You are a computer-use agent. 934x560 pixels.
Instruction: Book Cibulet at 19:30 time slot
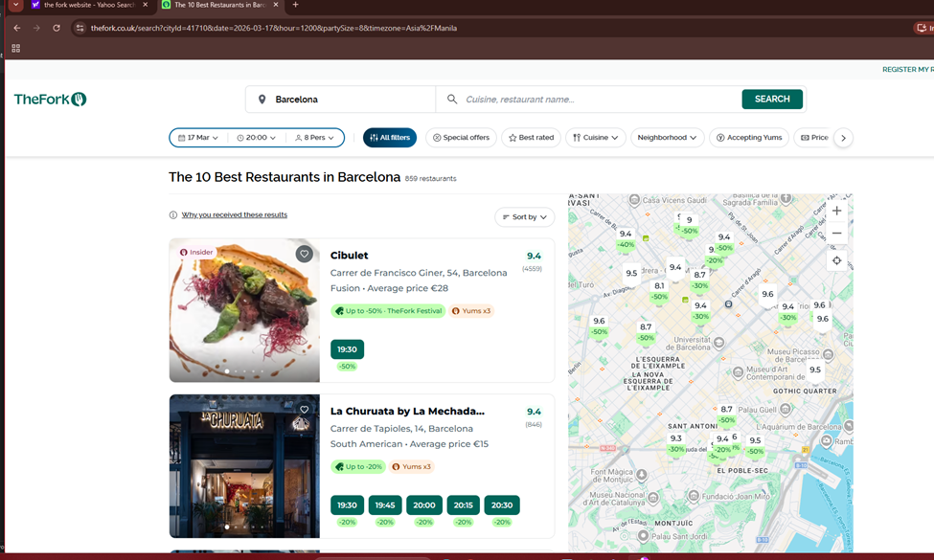click(348, 349)
